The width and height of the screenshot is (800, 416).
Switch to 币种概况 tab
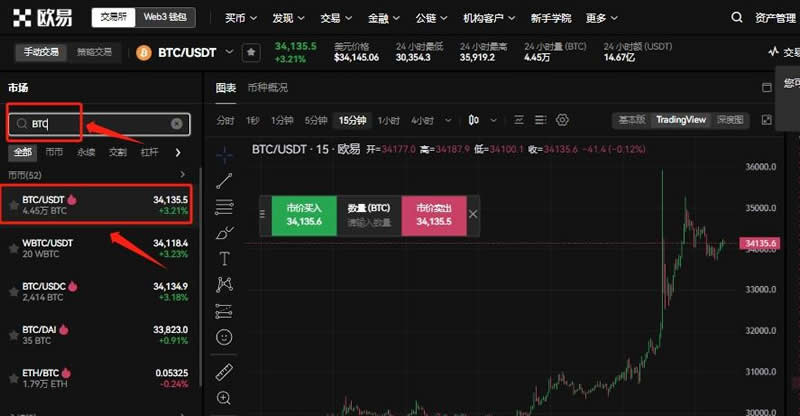[x=267, y=88]
